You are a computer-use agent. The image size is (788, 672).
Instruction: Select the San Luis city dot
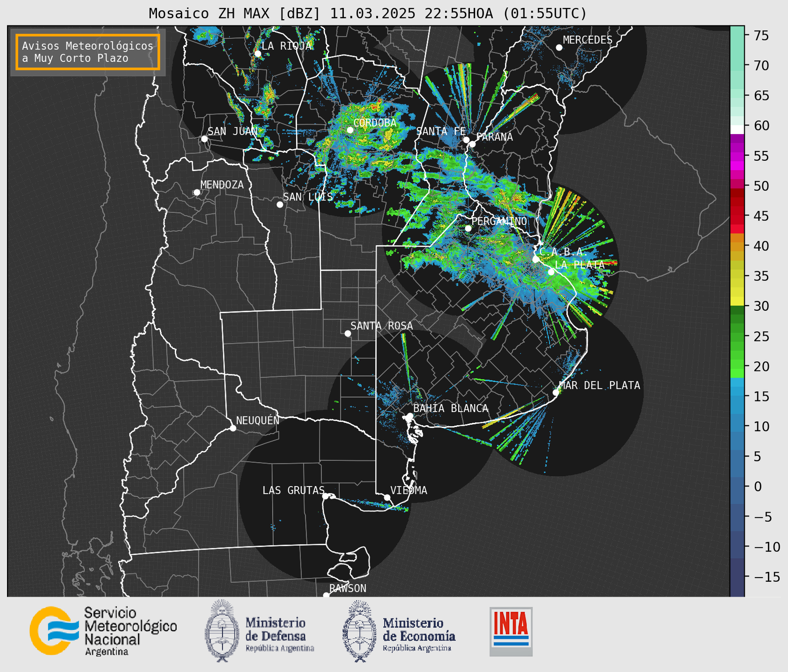coord(280,205)
